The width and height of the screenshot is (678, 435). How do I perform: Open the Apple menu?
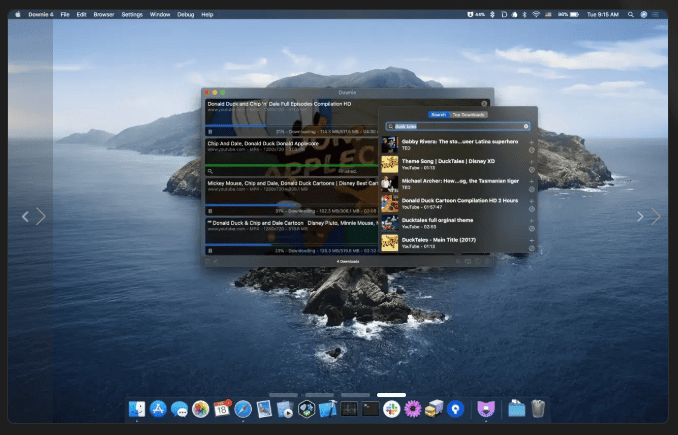[x=18, y=14]
